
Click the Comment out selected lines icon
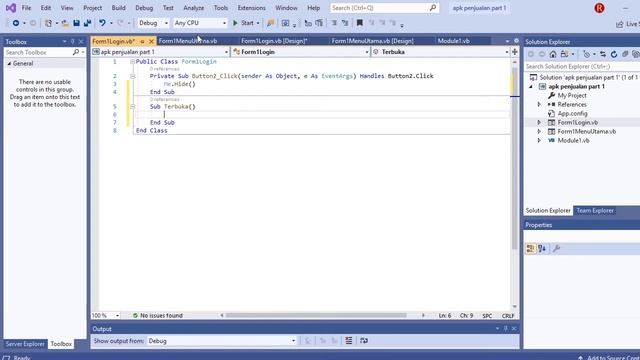[x=334, y=23]
